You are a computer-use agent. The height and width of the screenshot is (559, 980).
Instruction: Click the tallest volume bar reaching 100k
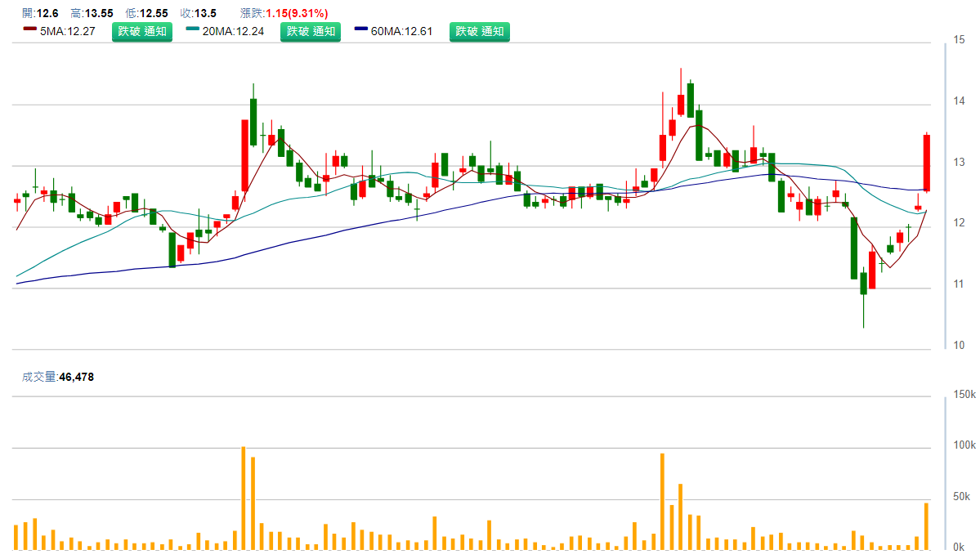pos(244,498)
